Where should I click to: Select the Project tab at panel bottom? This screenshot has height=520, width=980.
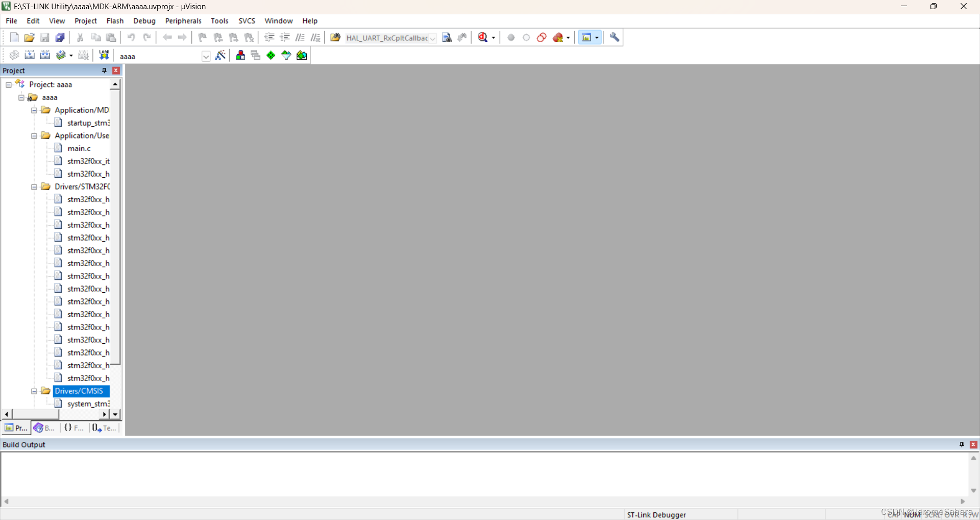16,428
